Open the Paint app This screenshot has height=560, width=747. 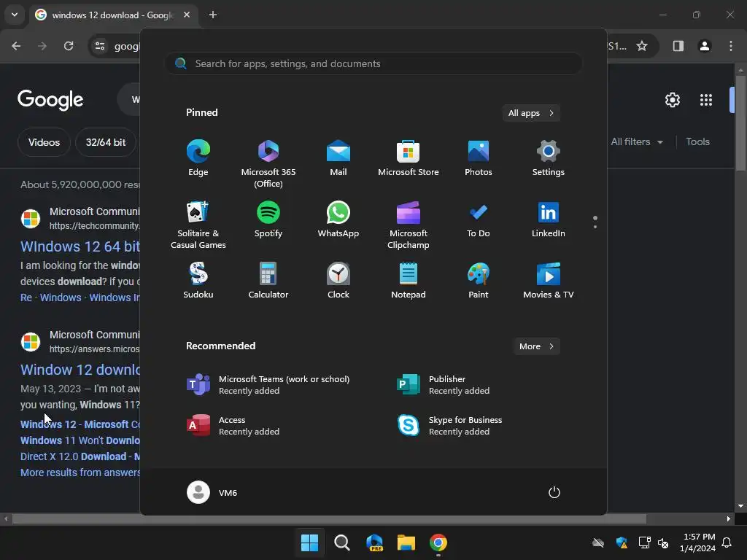pyautogui.click(x=479, y=281)
